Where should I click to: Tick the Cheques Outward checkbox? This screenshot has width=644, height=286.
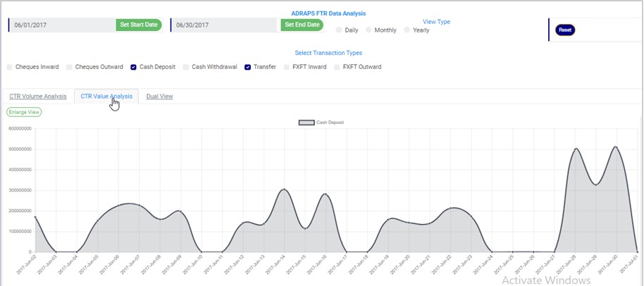click(x=69, y=68)
